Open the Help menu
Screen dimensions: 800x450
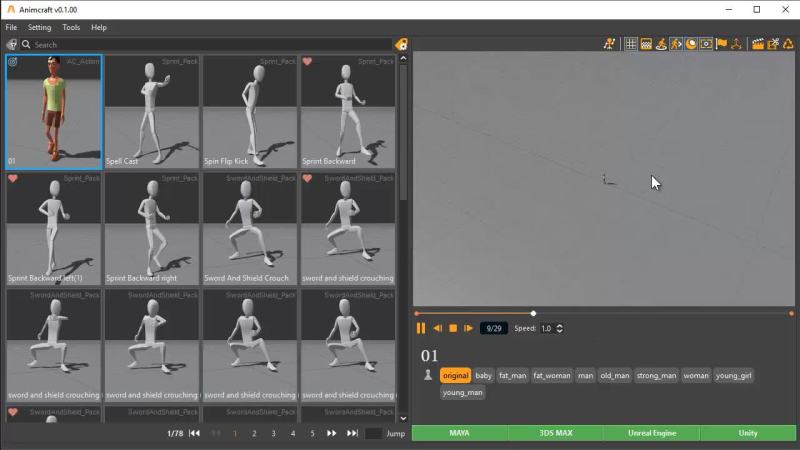pos(98,28)
